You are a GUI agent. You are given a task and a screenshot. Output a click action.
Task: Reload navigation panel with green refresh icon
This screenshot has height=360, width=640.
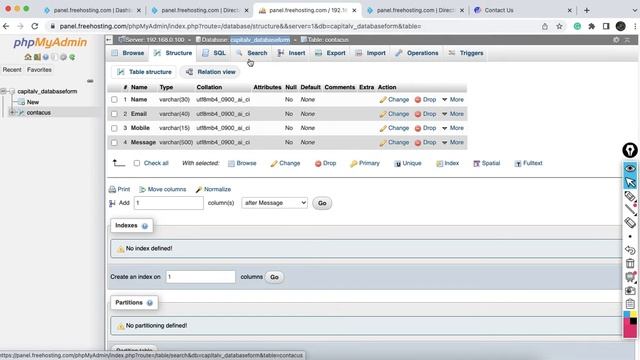(x=72, y=57)
